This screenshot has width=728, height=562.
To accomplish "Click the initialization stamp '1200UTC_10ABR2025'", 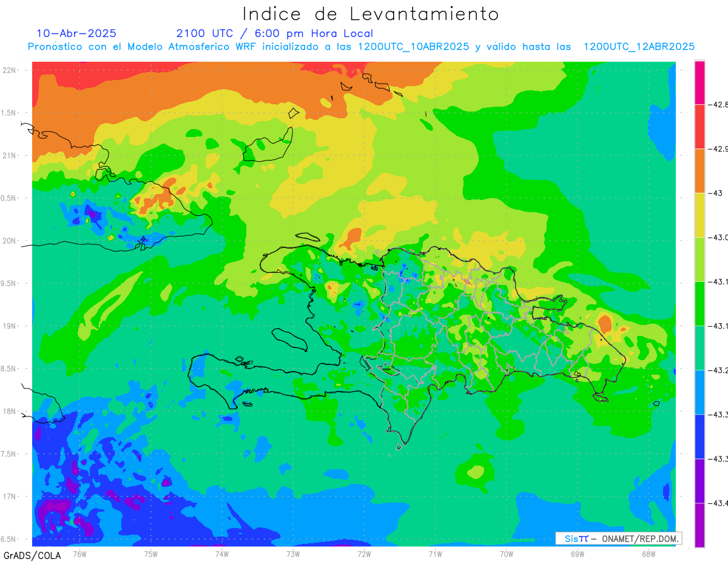I will click(413, 47).
